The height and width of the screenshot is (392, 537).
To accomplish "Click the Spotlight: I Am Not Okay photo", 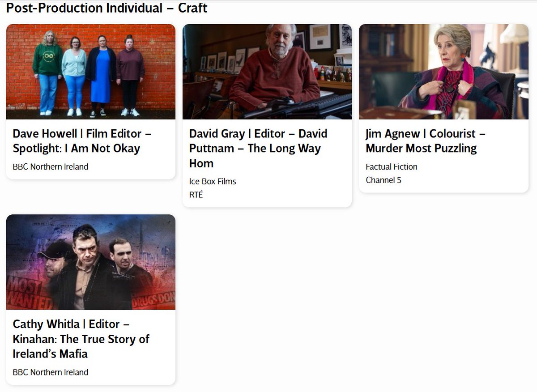I will pos(90,72).
